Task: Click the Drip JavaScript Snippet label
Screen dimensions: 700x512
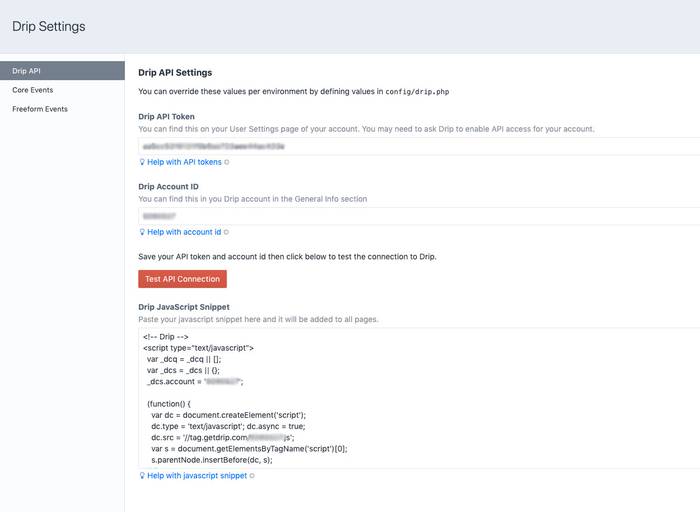Action: pyautogui.click(x=184, y=306)
